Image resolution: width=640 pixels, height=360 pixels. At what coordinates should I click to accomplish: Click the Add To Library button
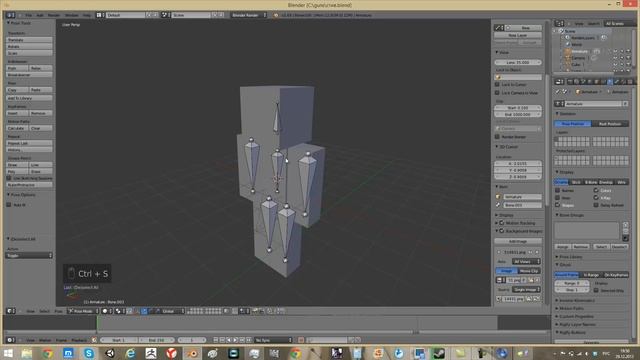(x=29, y=98)
